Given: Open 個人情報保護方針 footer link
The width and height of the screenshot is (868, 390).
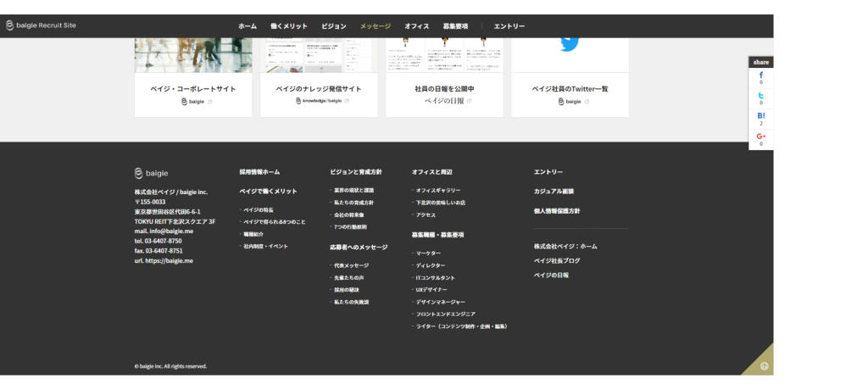Looking at the screenshot, I should pos(557,211).
